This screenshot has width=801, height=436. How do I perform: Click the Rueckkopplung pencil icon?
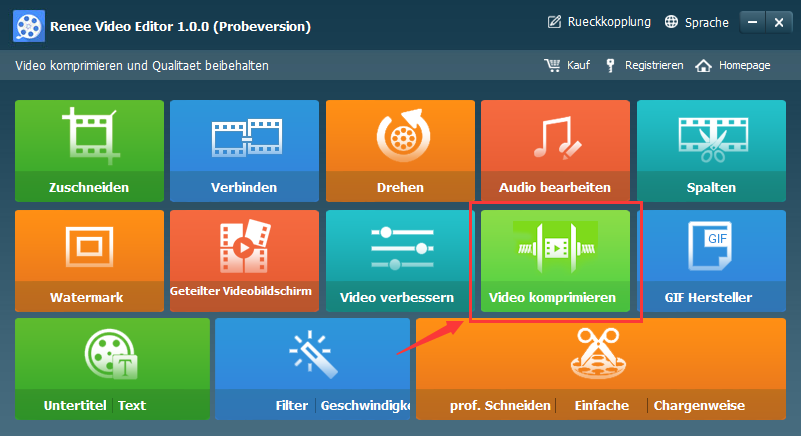point(554,22)
